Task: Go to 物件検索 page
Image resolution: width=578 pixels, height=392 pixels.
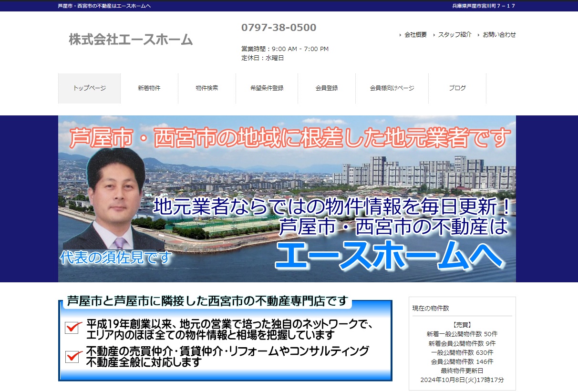Action: coord(207,88)
